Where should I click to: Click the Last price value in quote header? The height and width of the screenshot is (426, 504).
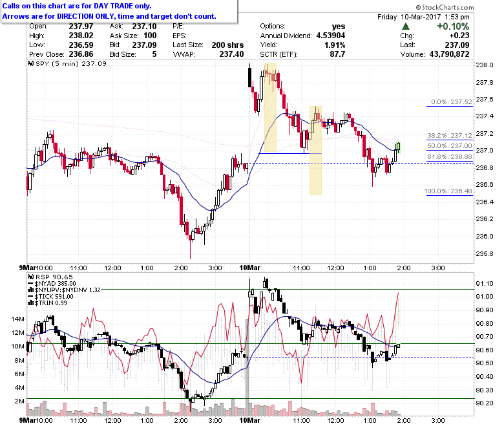point(457,45)
